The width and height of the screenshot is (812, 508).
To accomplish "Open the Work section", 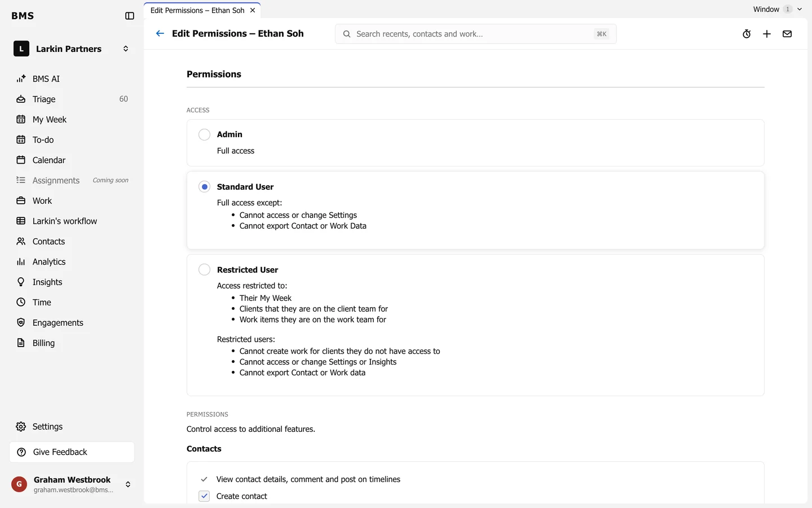I will coord(72,200).
